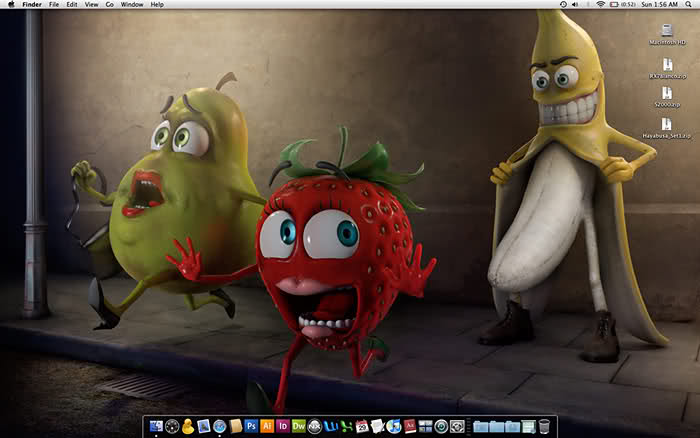Open Adium yellow duck icon
The image size is (700, 438).
(x=188, y=426)
